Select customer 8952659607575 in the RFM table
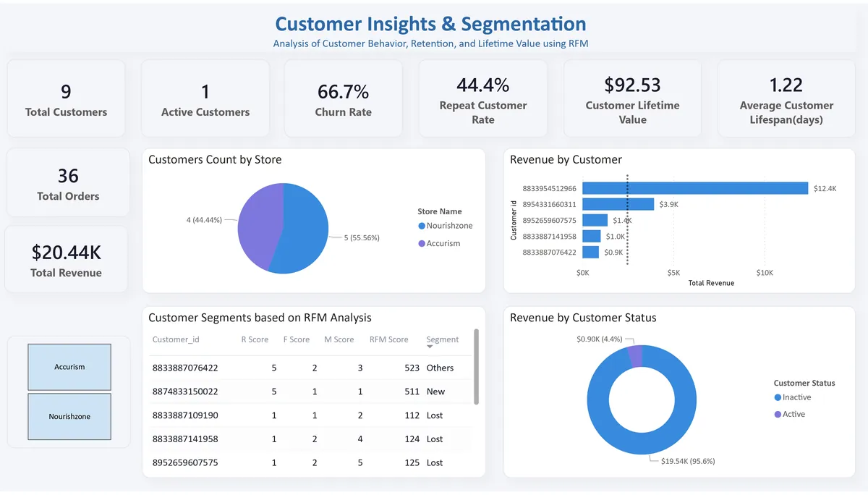868x495 pixels. click(311, 462)
